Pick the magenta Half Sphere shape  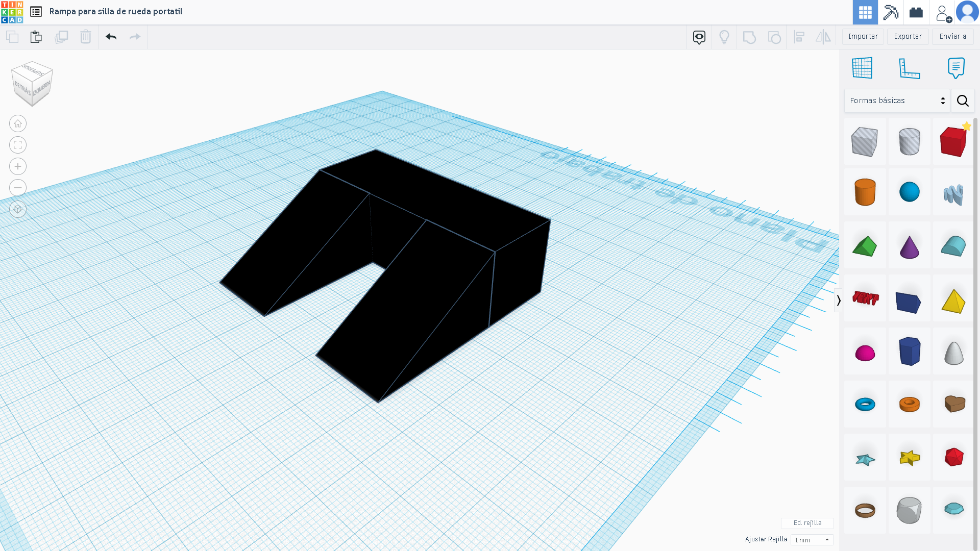point(865,353)
